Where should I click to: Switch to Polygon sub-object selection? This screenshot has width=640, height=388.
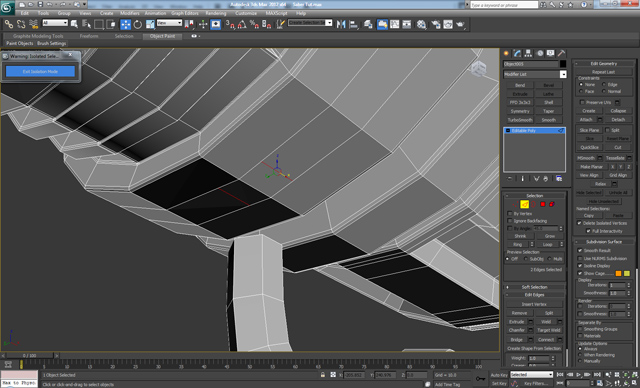click(543, 204)
